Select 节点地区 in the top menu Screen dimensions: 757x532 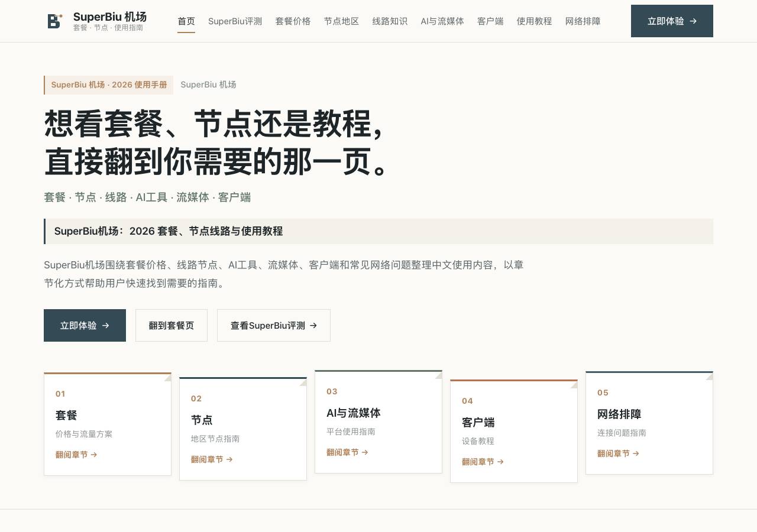coord(341,21)
